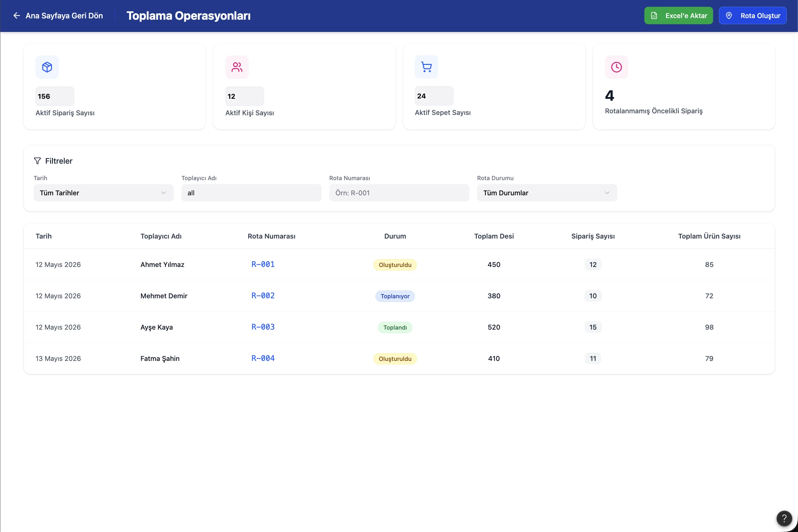Click the Aktif Sepet Sayısı label
Image resolution: width=798 pixels, height=532 pixels.
[x=443, y=112]
